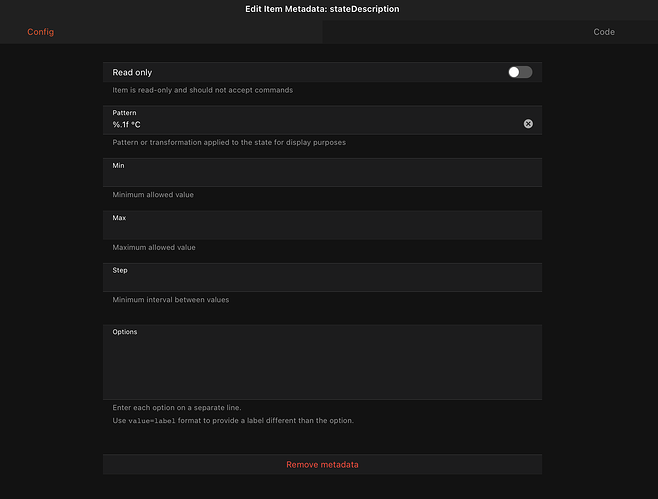Click into the Min value field
The image size is (658, 499).
322,177
